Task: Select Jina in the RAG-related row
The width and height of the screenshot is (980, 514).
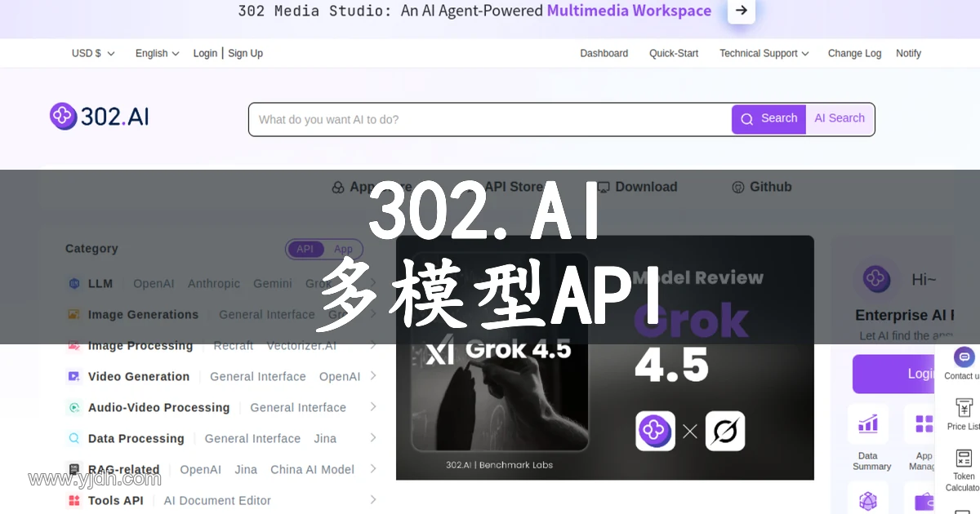Action: point(246,470)
